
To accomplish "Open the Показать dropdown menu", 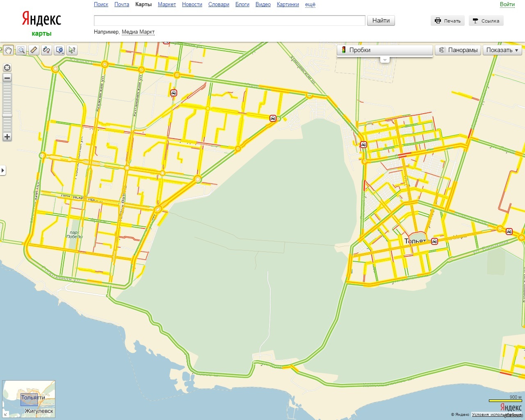I will [502, 50].
